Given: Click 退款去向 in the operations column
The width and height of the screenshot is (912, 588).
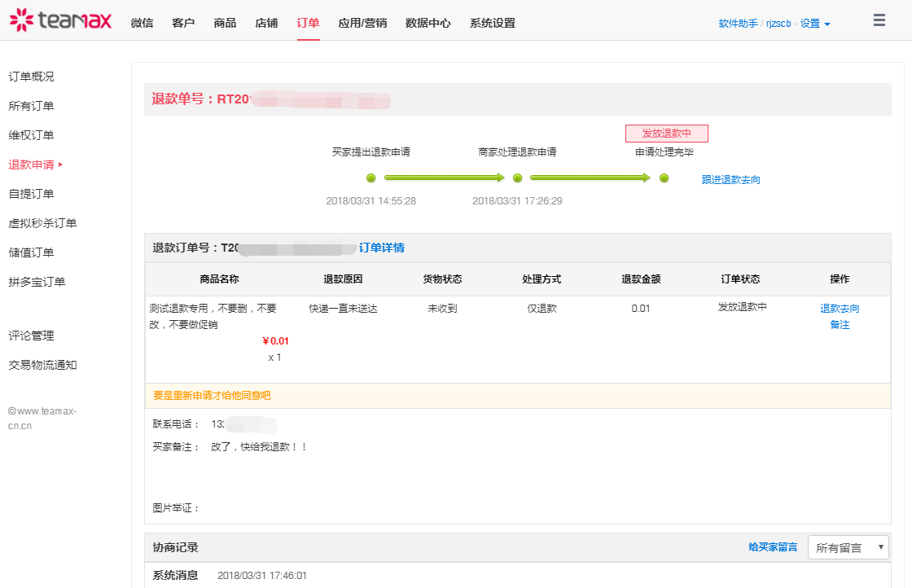Looking at the screenshot, I should point(839,308).
